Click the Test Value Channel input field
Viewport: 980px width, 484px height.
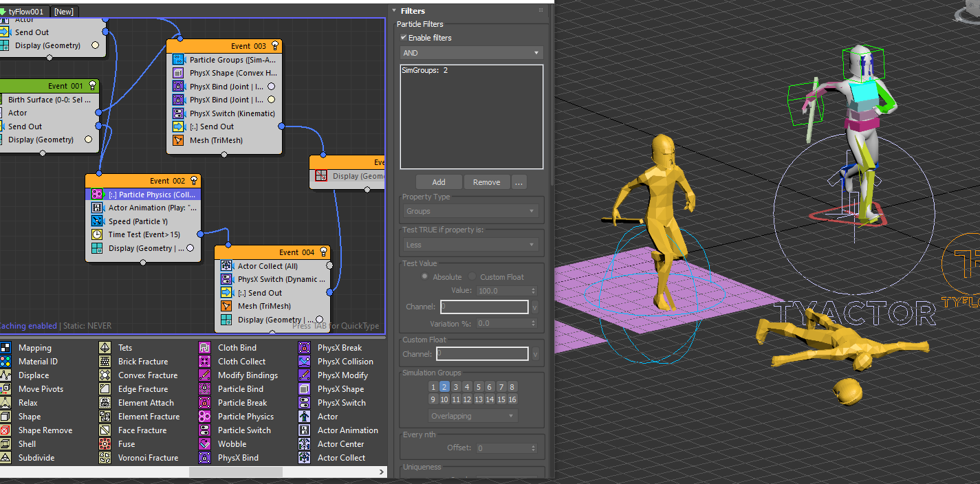click(x=484, y=307)
